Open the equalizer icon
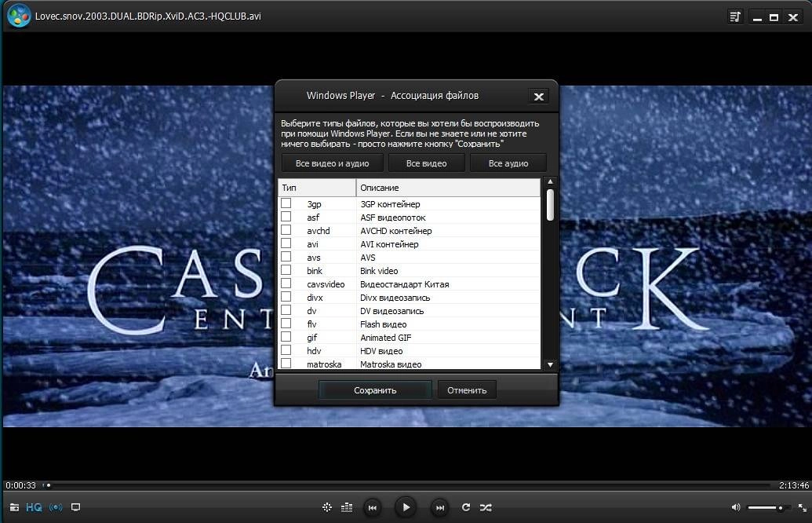 click(347, 507)
